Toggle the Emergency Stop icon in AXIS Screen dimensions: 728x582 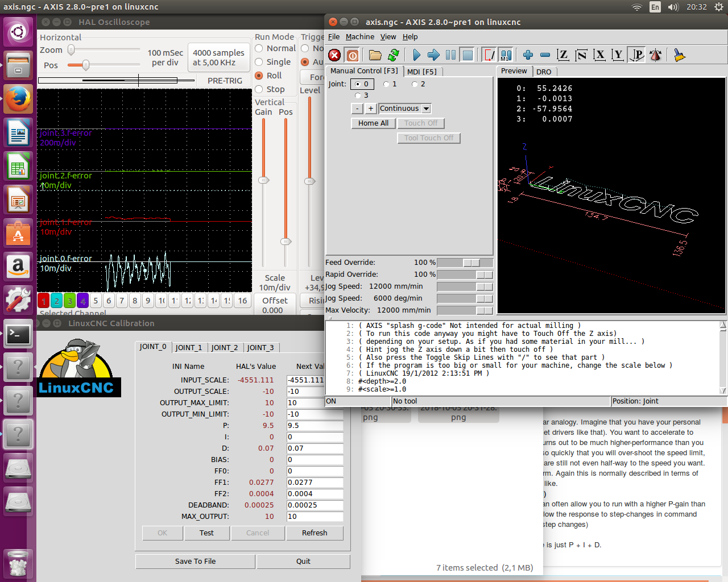(334, 55)
